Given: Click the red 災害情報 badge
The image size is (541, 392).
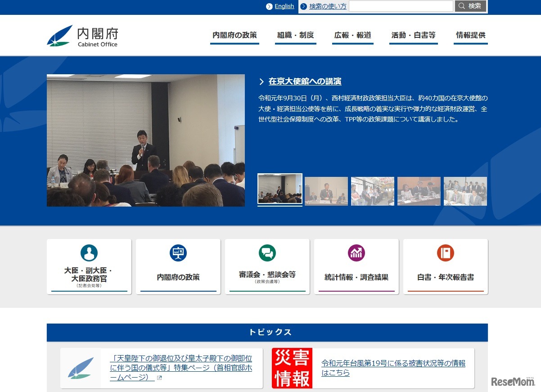Looking at the screenshot, I should 292,368.
